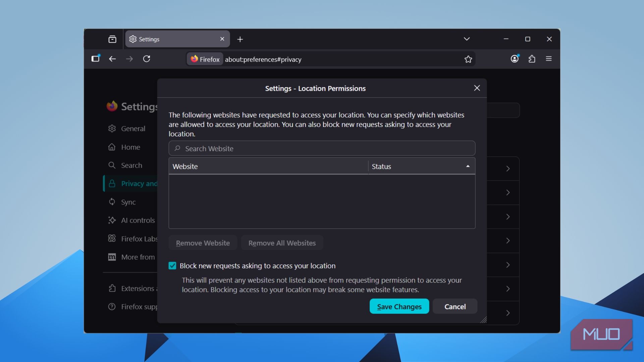Select Privacy and Security category
Image resolution: width=644 pixels, height=362 pixels.
point(130,184)
